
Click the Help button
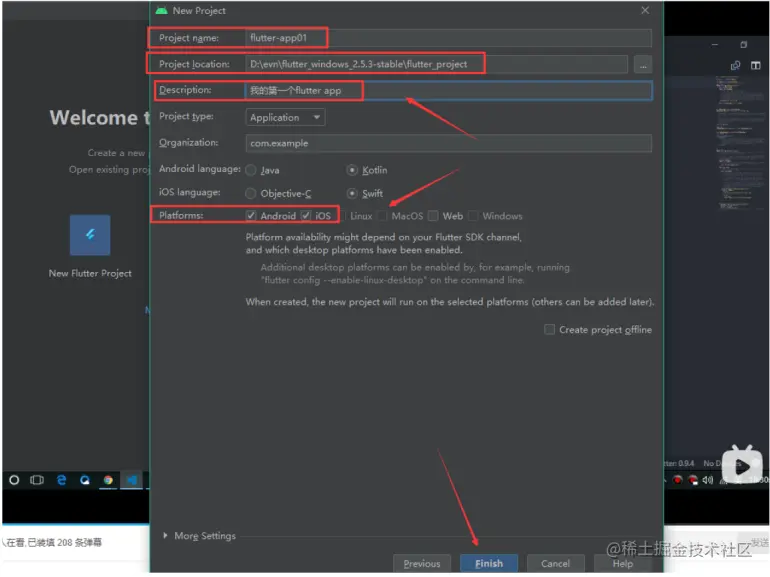[622, 563]
